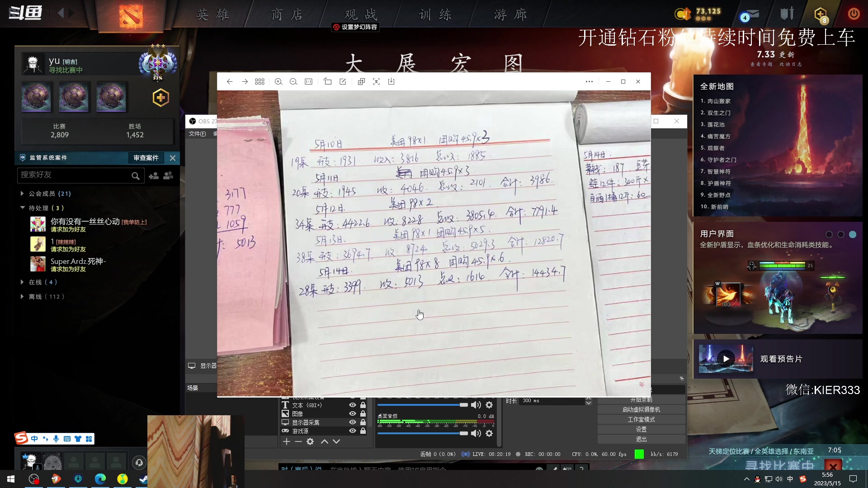Screen dimensions: 868x488
Task: View the image at 1:1 actual size
Action: point(309,81)
